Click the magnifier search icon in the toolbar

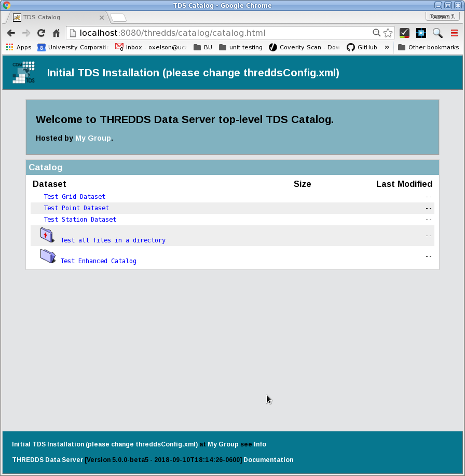click(x=437, y=32)
